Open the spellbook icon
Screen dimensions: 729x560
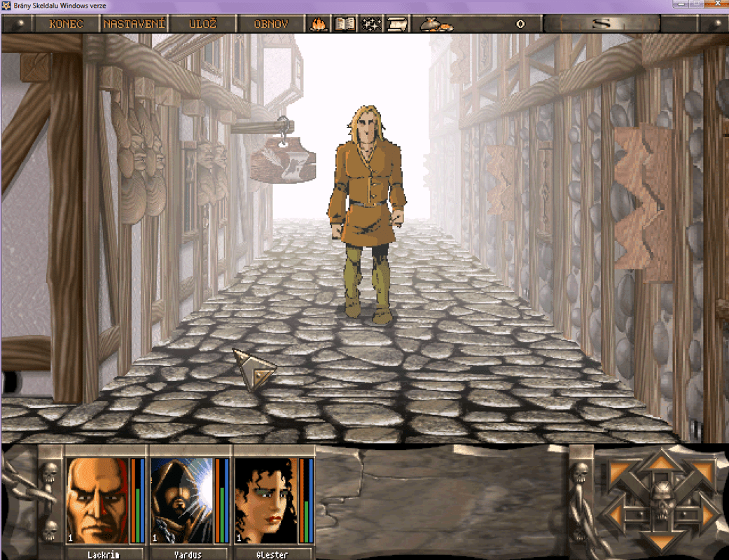pyautogui.click(x=345, y=24)
